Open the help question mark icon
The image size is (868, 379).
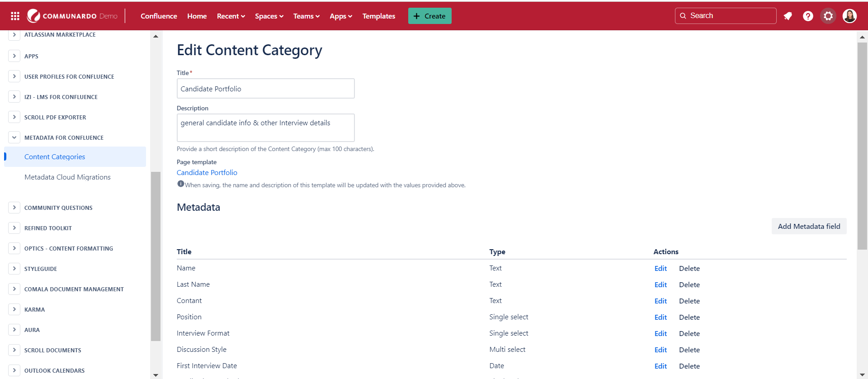click(808, 16)
